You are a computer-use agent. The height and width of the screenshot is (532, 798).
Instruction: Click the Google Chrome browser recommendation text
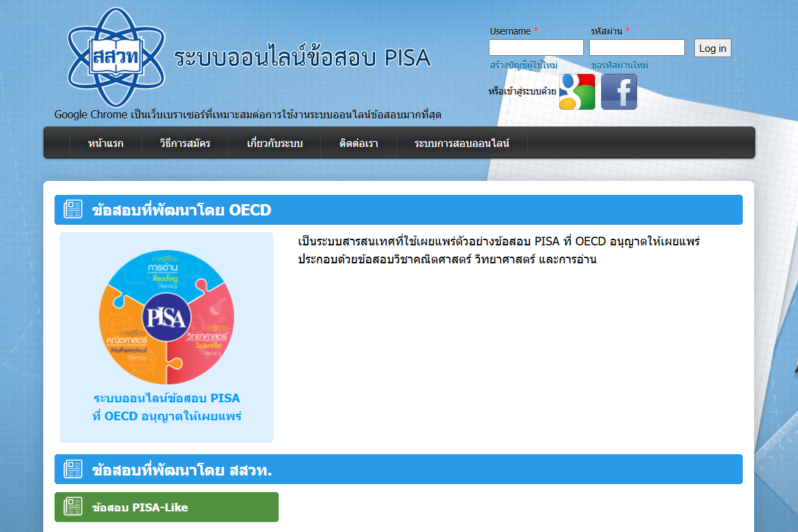248,114
